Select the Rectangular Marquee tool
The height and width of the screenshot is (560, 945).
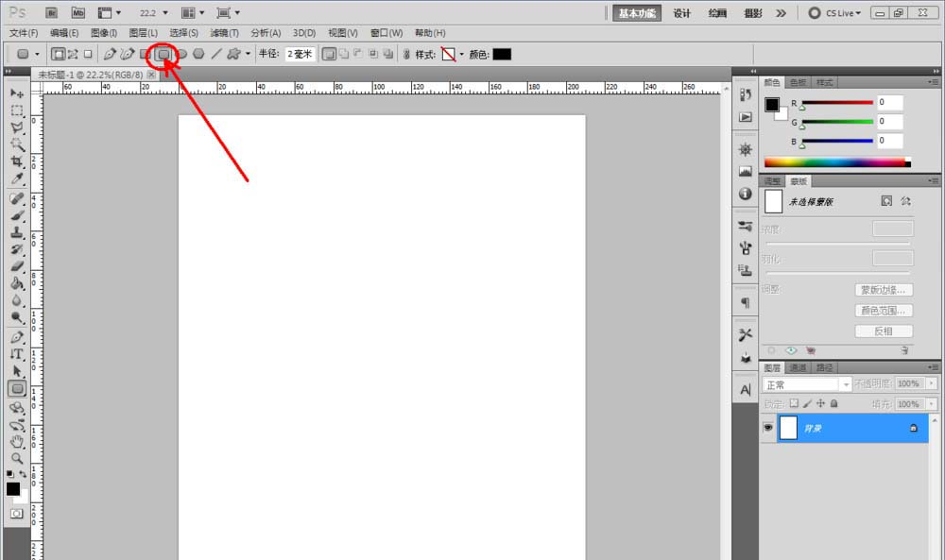(x=17, y=110)
